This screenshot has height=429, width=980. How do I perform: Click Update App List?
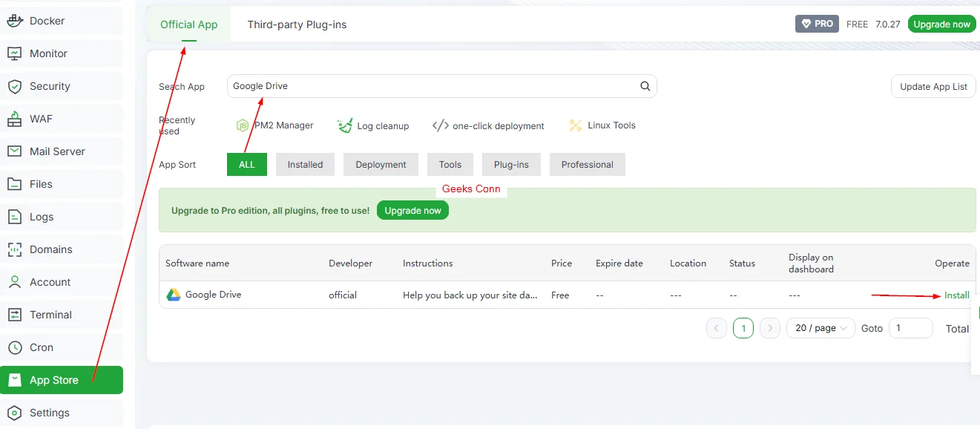(933, 86)
